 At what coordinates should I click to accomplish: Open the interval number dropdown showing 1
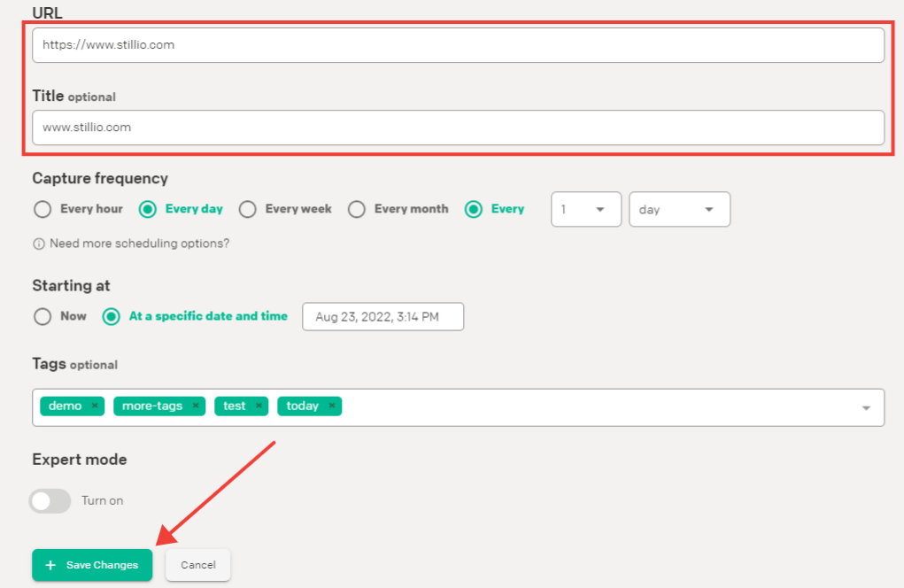click(586, 209)
